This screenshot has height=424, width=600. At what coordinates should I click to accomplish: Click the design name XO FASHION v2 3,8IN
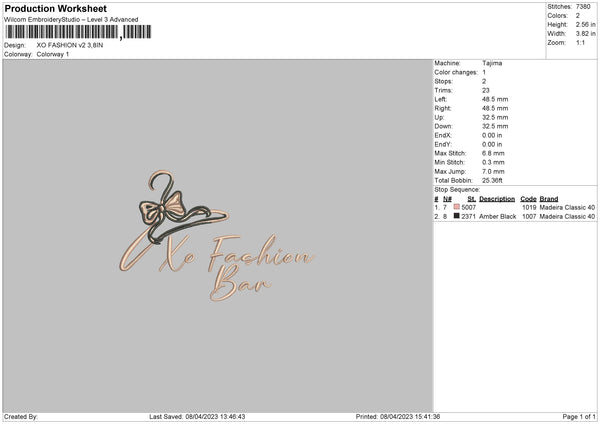click(x=70, y=45)
